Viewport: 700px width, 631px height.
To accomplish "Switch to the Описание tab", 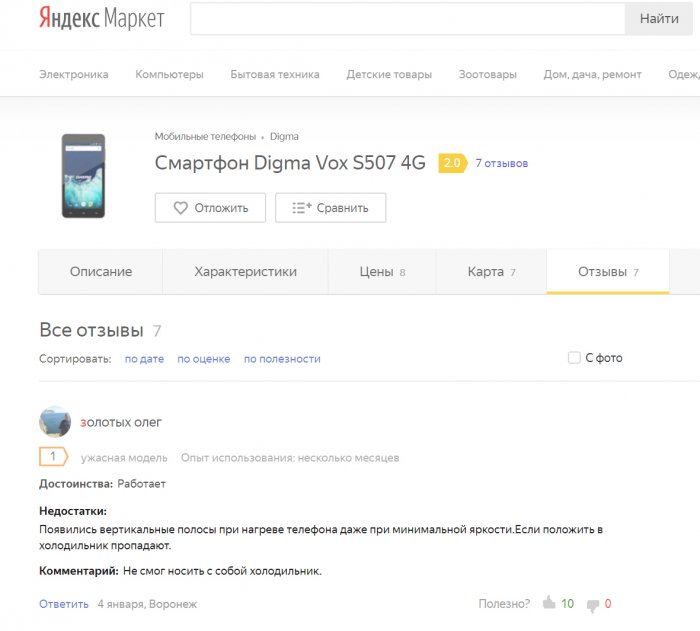I will pyautogui.click(x=101, y=272).
